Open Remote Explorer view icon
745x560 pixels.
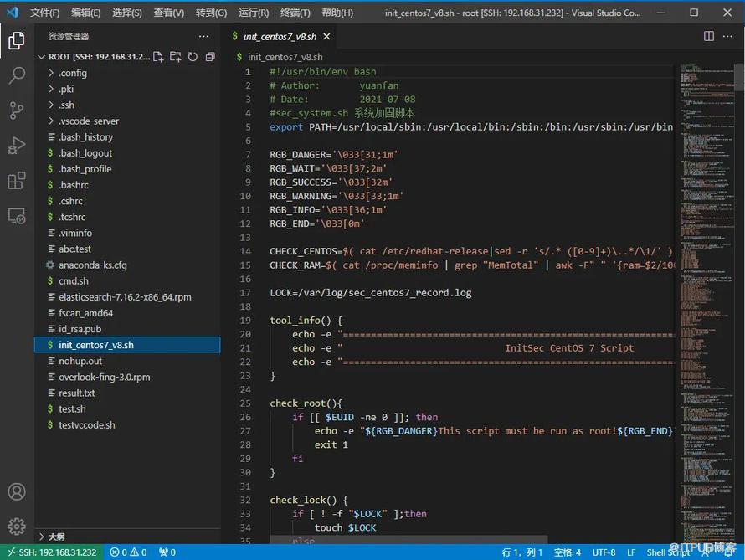pyautogui.click(x=17, y=216)
